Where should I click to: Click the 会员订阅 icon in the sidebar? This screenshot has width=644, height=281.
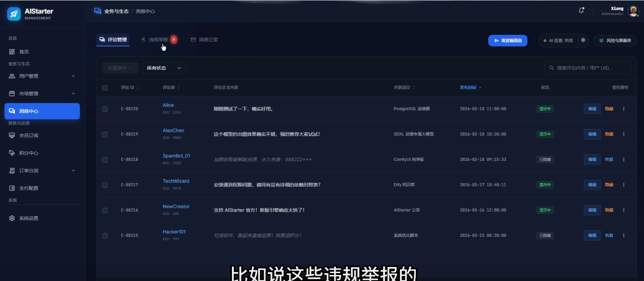click(12, 136)
